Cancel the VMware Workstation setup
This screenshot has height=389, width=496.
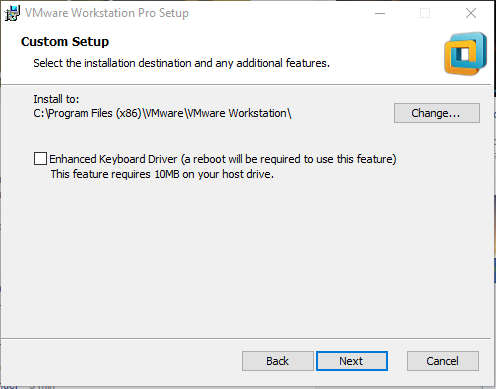coord(443,361)
